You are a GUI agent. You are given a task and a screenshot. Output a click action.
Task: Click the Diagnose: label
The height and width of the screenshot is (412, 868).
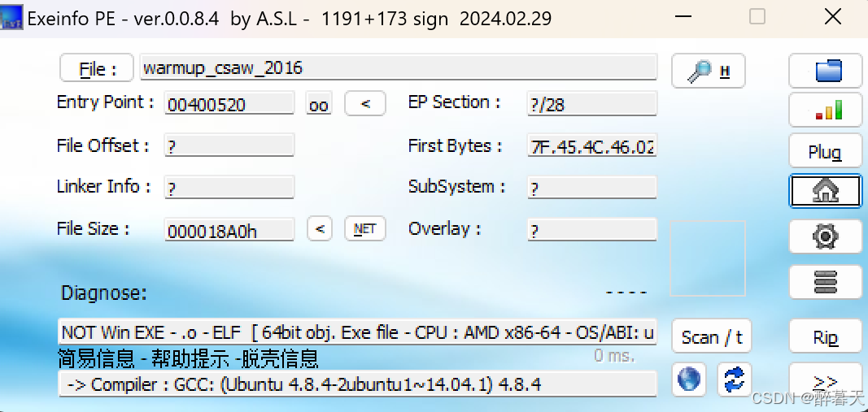pyautogui.click(x=104, y=293)
